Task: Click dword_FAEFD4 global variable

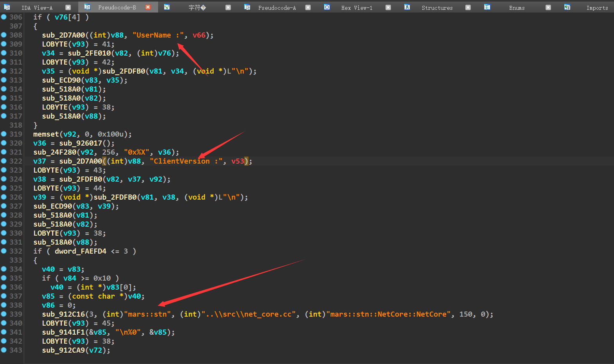Action: click(80, 251)
